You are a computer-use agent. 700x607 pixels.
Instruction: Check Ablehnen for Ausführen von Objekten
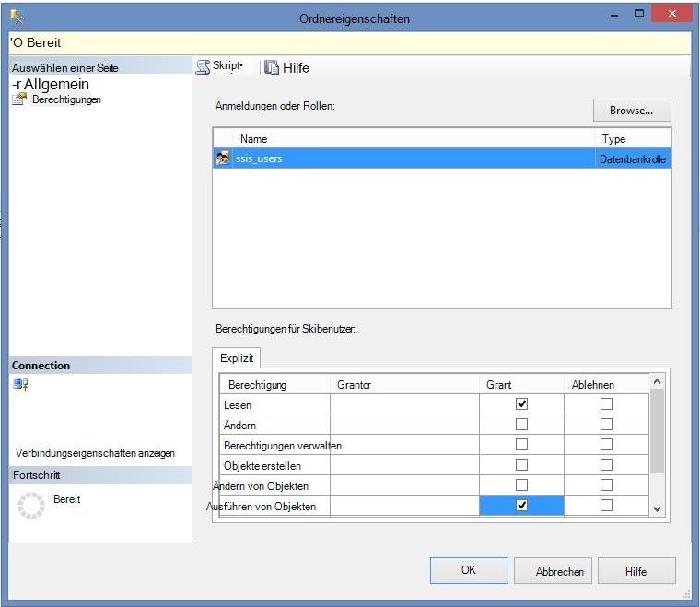(606, 506)
